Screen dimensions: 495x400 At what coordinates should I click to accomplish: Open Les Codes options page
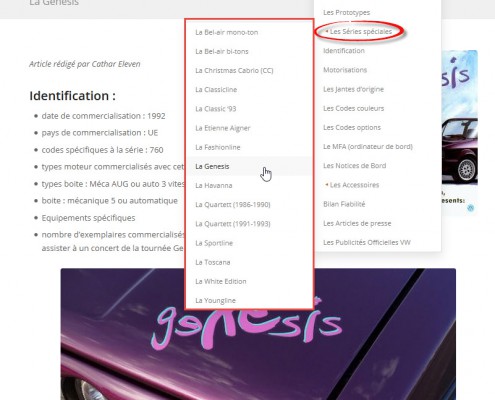pyautogui.click(x=352, y=127)
